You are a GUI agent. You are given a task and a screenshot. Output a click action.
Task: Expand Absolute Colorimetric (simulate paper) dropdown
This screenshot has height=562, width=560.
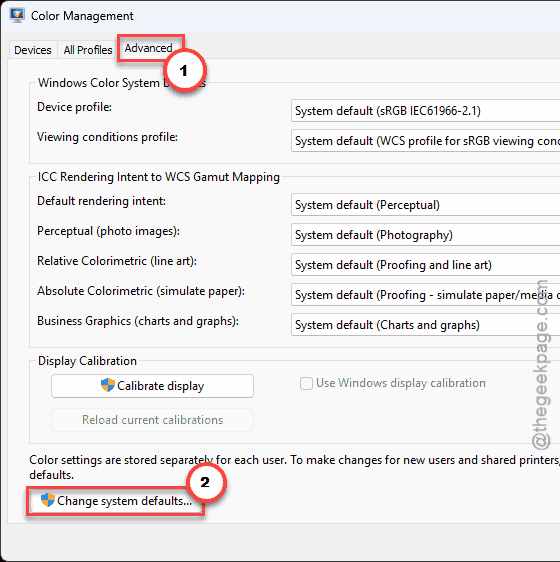pos(426,295)
